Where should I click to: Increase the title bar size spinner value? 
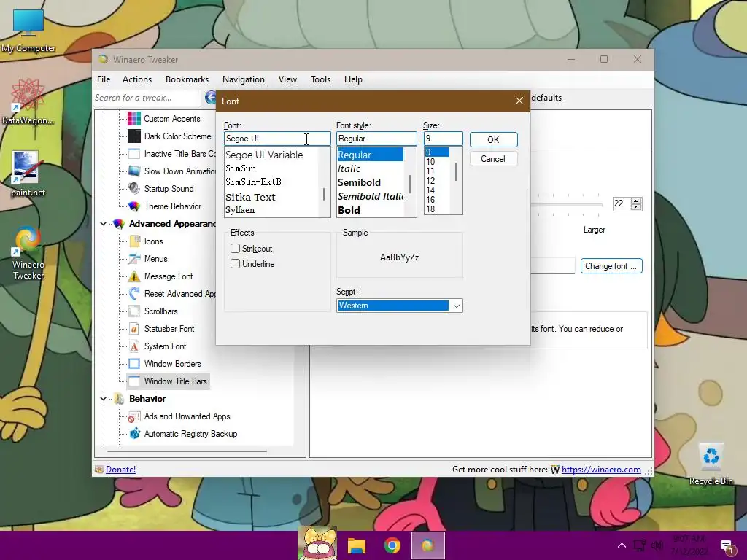(636, 201)
